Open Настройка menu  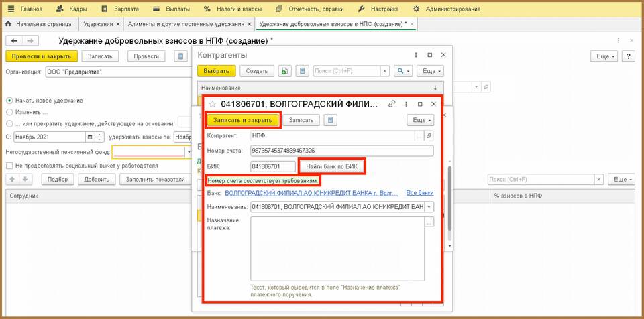378,9
